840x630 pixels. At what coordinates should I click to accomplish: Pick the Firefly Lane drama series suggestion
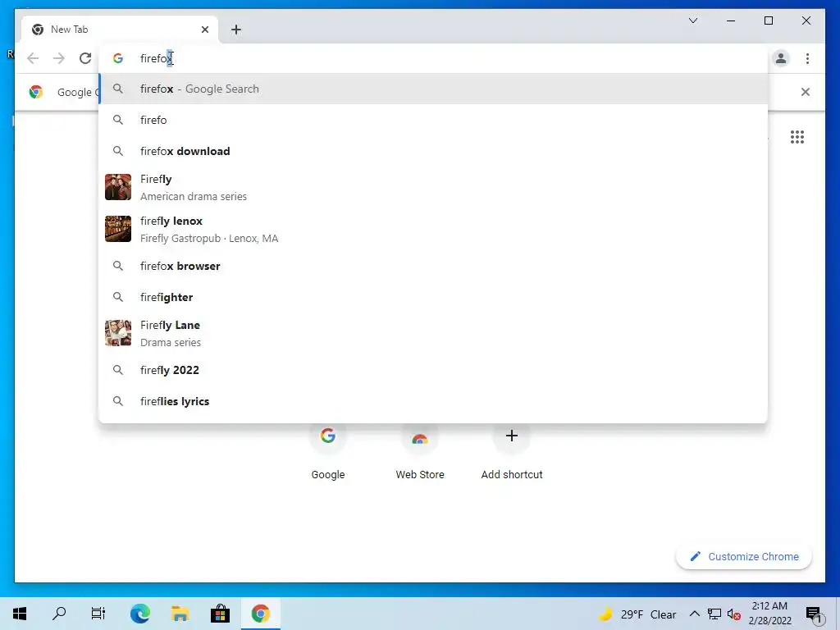tap(433, 333)
